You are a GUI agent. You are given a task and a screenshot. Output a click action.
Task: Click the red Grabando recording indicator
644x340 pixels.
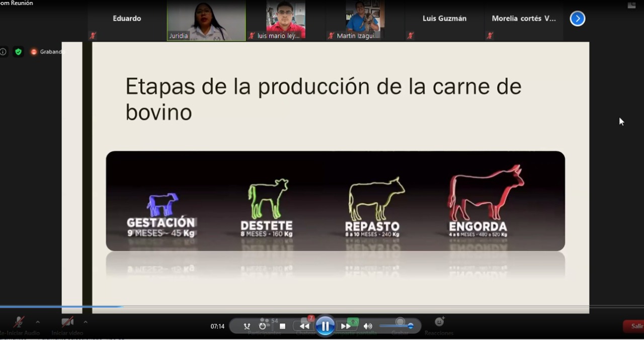pos(34,52)
